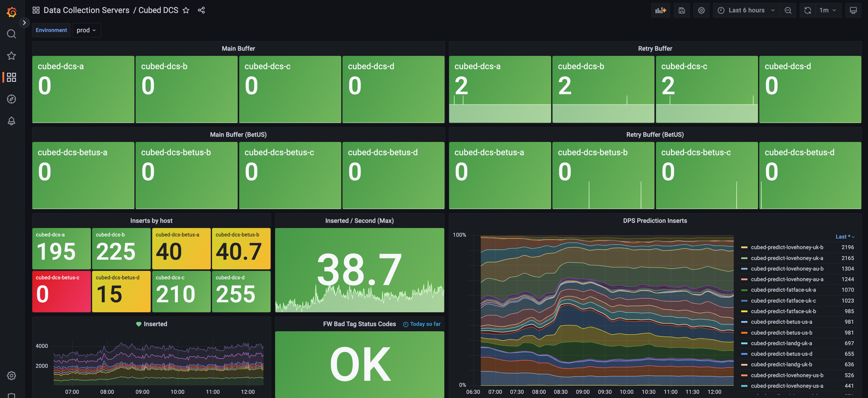Refresh the dashboard now
The width and height of the screenshot is (868, 398).
(x=807, y=11)
